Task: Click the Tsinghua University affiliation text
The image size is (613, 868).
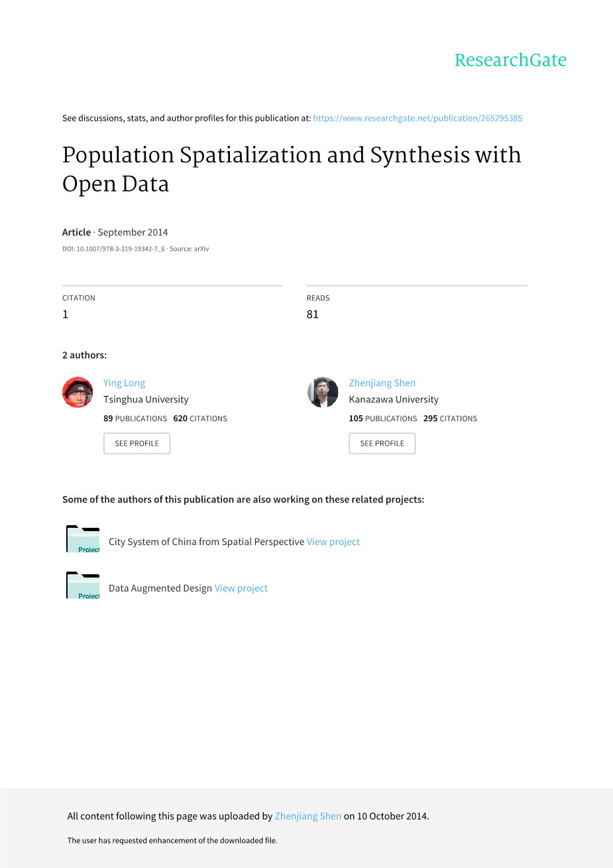Action: pyautogui.click(x=146, y=399)
